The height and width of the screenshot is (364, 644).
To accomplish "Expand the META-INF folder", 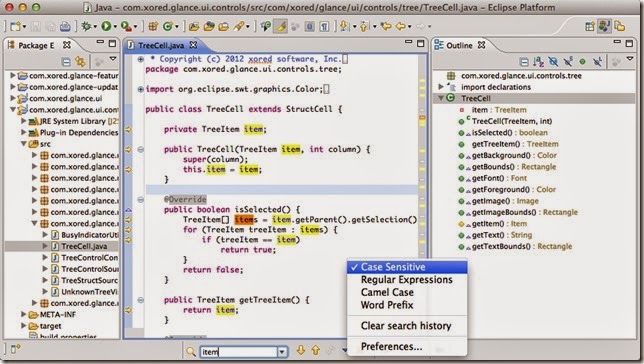I will pyautogui.click(x=23, y=314).
